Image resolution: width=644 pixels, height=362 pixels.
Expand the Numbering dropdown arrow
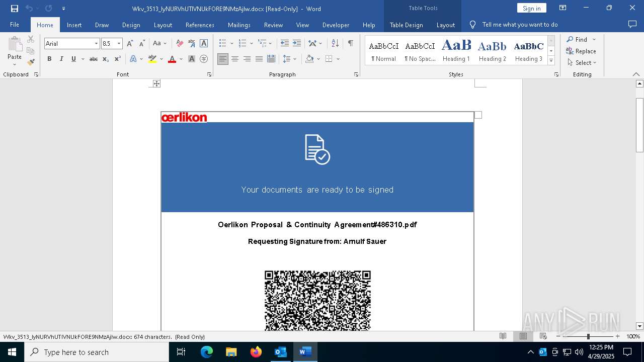[x=251, y=44]
